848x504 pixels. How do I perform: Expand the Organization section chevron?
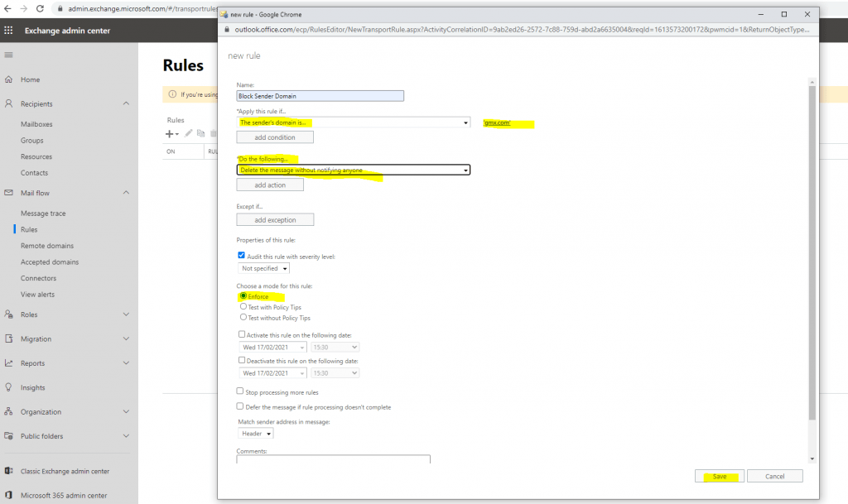point(126,411)
